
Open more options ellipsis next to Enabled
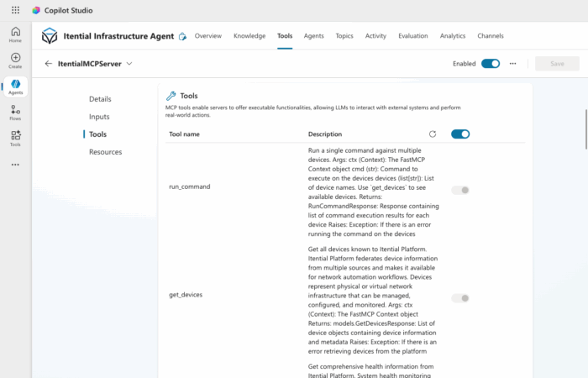click(512, 63)
